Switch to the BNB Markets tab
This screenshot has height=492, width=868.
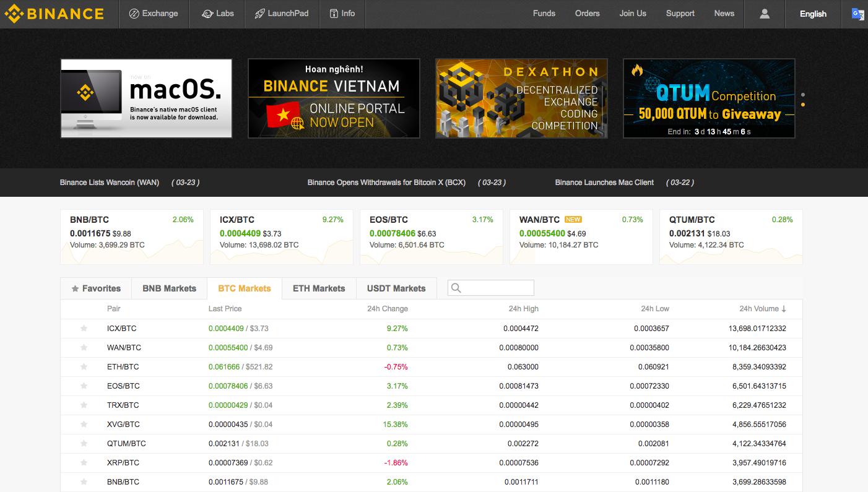[169, 288]
